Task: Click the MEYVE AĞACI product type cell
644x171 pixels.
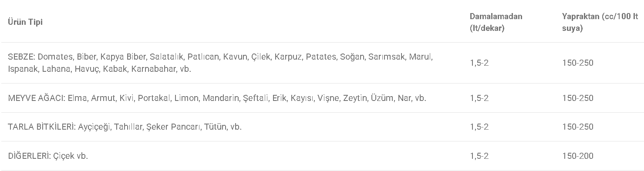Action: click(x=217, y=98)
